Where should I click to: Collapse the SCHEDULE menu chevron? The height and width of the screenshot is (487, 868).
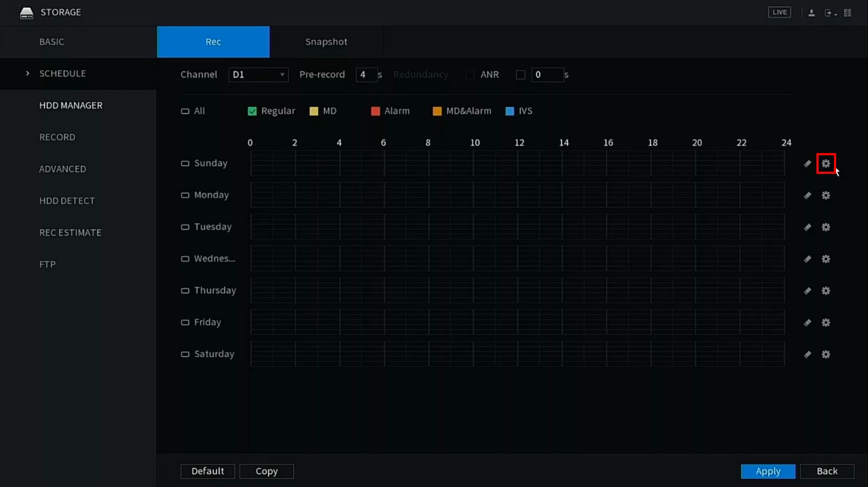(28, 73)
